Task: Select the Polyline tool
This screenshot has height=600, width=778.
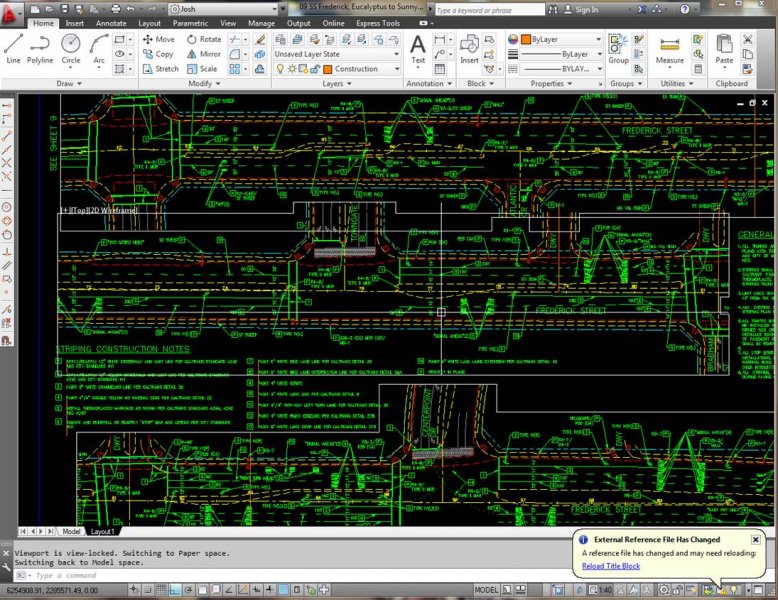Action: coord(40,48)
